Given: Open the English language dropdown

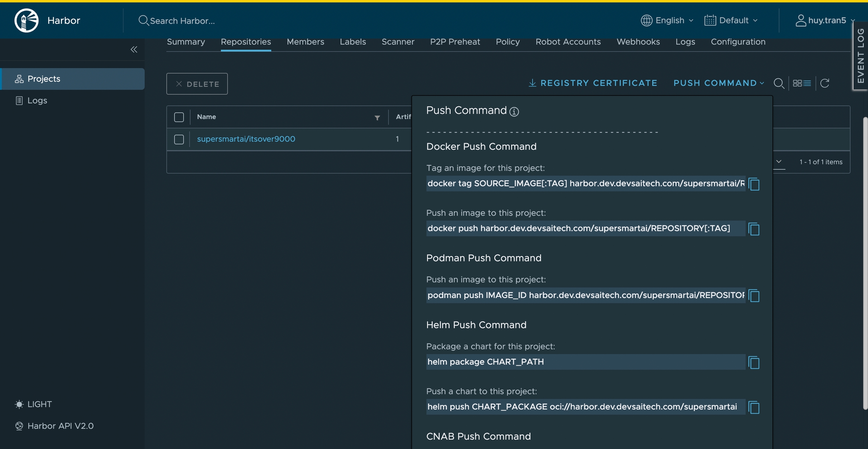Looking at the screenshot, I should pyautogui.click(x=667, y=20).
